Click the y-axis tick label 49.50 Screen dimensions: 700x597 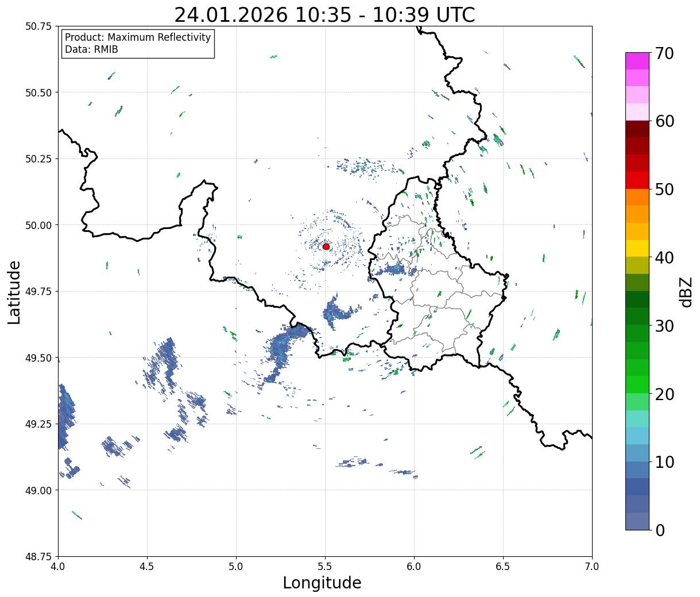pyautogui.click(x=38, y=358)
